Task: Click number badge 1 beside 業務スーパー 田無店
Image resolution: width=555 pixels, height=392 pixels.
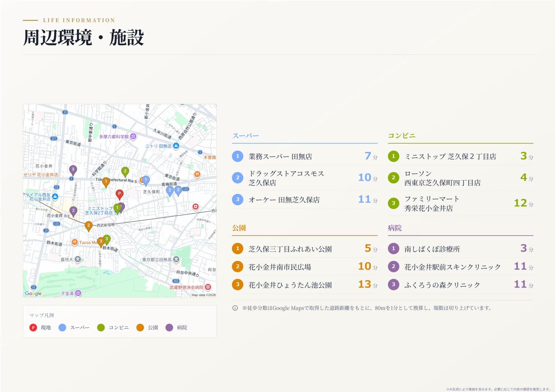Action: [238, 156]
